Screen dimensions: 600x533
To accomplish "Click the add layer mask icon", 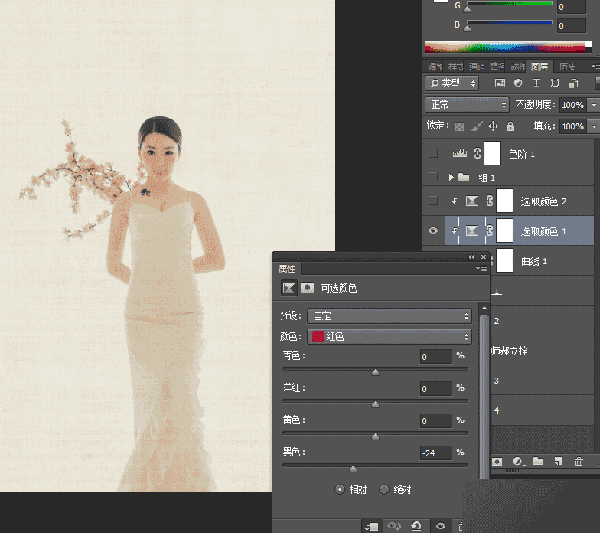I will (x=498, y=462).
